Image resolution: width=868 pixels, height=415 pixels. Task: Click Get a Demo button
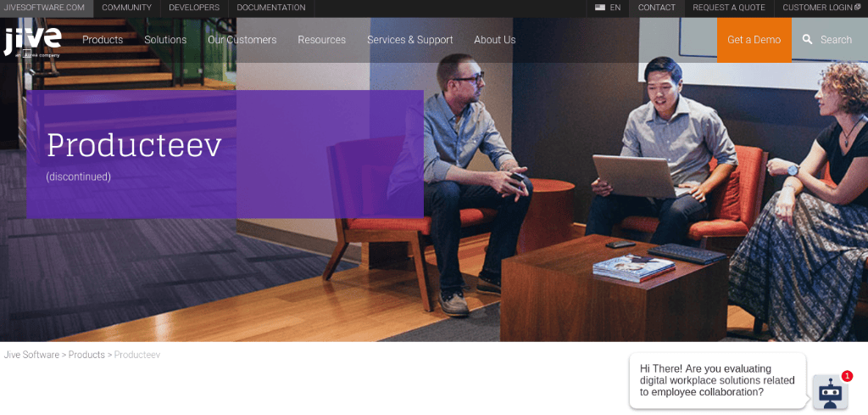click(754, 40)
